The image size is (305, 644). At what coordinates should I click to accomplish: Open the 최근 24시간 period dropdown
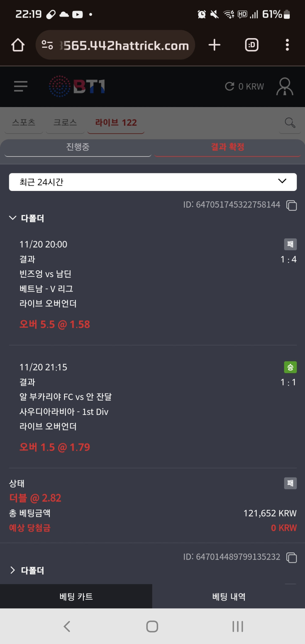coord(153,182)
